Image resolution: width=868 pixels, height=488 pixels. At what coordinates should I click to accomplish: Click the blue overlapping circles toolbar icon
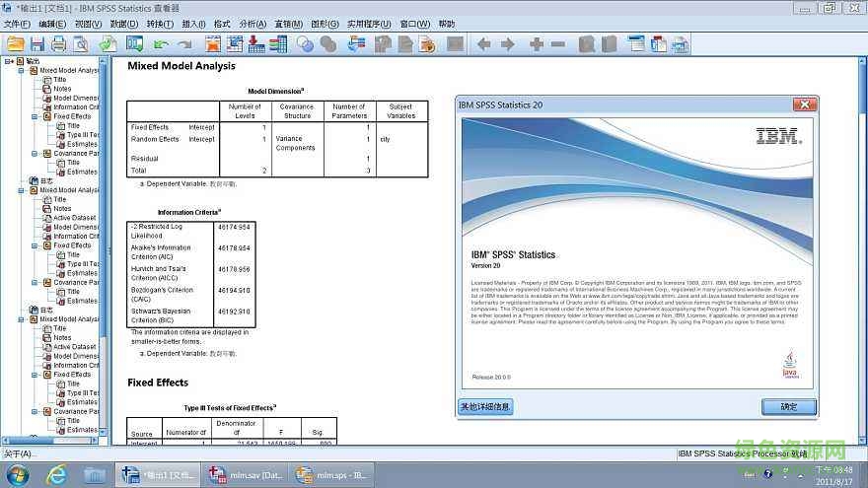[305, 44]
